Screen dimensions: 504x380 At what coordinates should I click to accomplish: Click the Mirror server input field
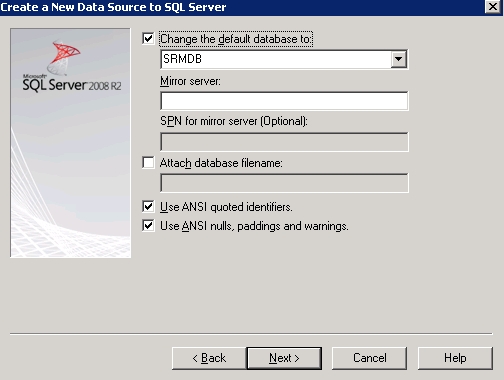284,101
